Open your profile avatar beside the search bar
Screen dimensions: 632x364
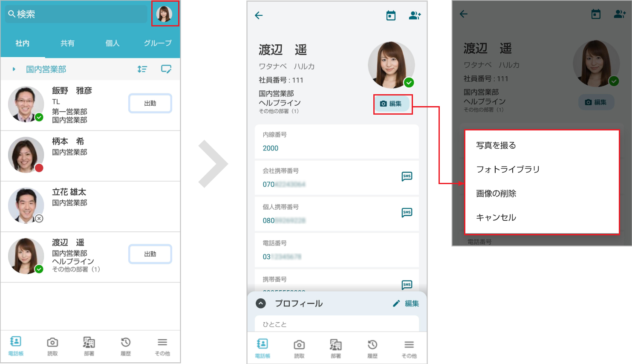click(x=164, y=14)
